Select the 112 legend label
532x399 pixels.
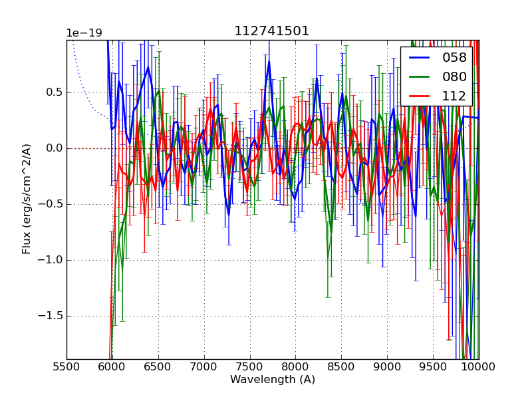(x=454, y=96)
